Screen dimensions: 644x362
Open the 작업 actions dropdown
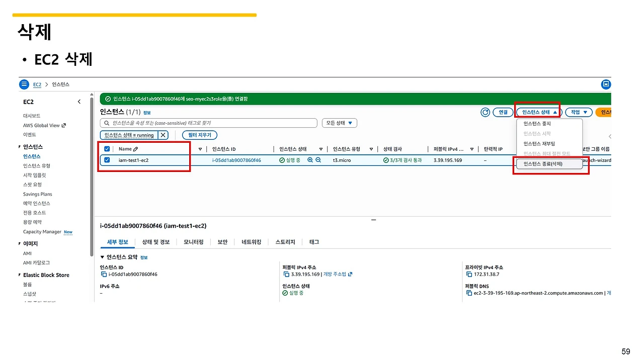pyautogui.click(x=579, y=112)
